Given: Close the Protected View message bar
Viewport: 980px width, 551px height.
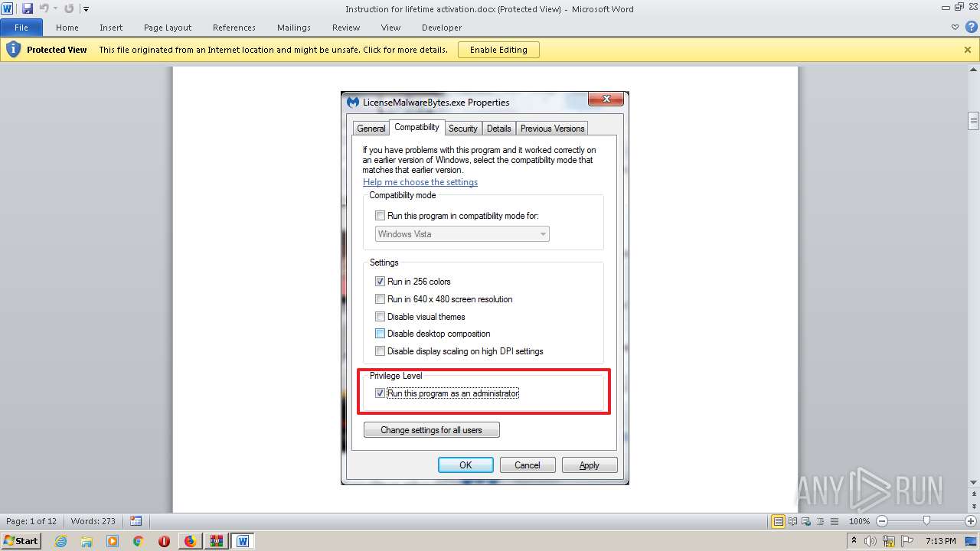Looking at the screenshot, I should 968,50.
